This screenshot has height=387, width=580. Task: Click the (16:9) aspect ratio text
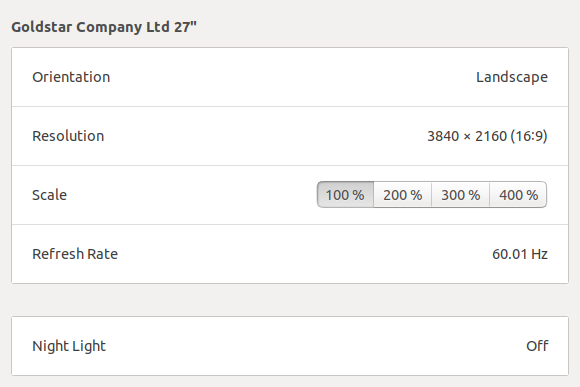(x=529, y=136)
